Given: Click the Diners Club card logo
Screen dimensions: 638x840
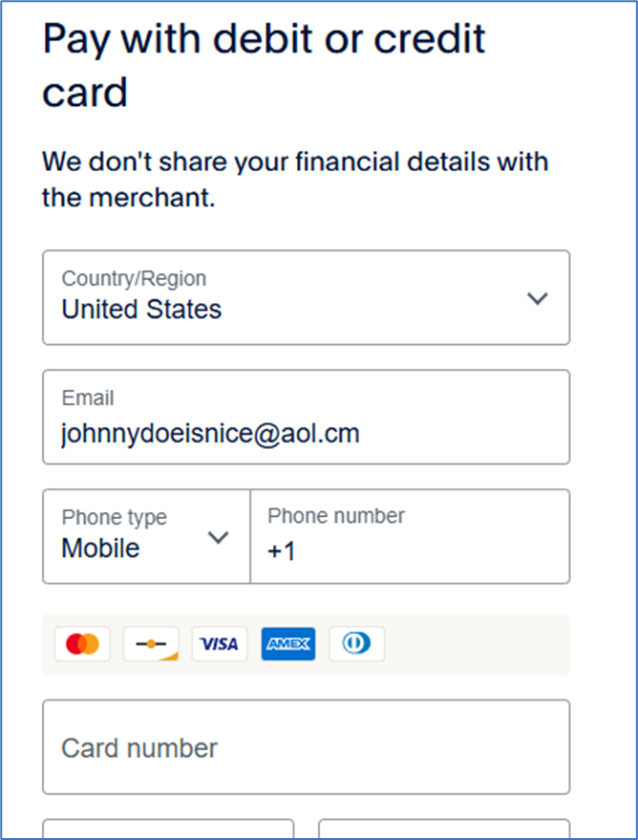Looking at the screenshot, I should (356, 645).
